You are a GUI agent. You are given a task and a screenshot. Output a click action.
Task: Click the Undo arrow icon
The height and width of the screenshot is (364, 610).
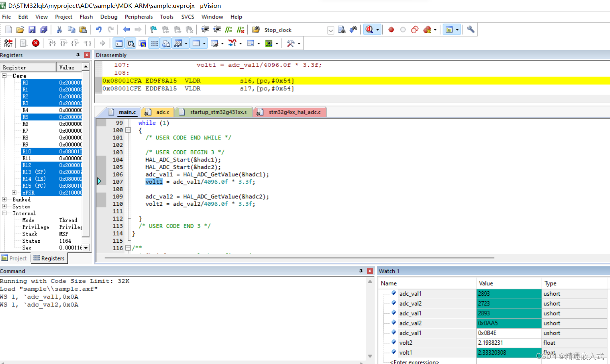99,29
